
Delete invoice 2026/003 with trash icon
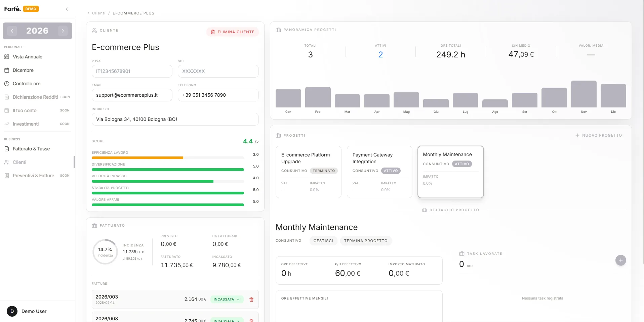coord(251,300)
